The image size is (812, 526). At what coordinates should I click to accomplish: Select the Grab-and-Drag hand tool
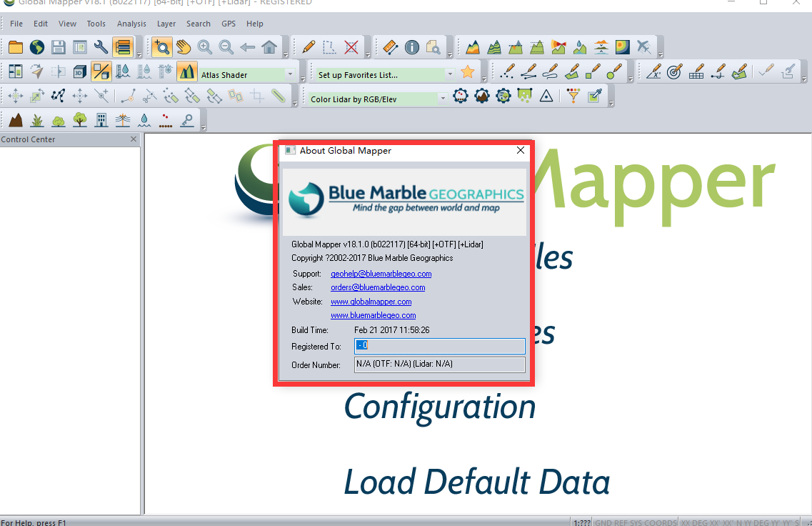coord(184,47)
